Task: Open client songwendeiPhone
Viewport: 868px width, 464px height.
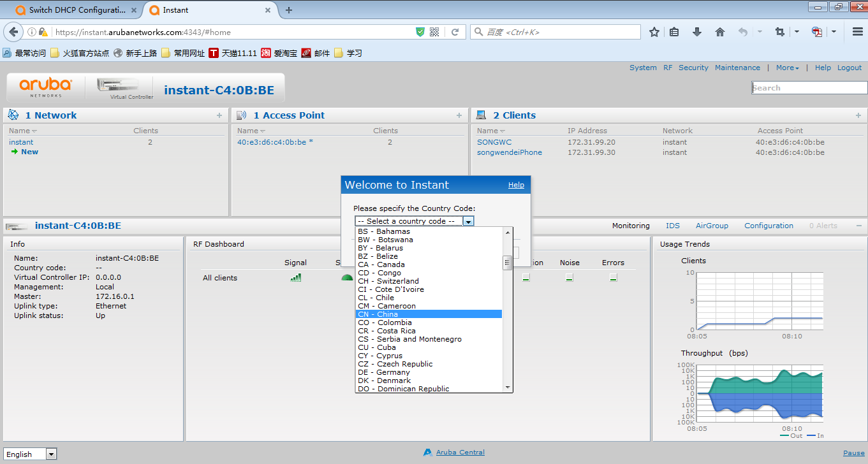Action: pos(510,152)
